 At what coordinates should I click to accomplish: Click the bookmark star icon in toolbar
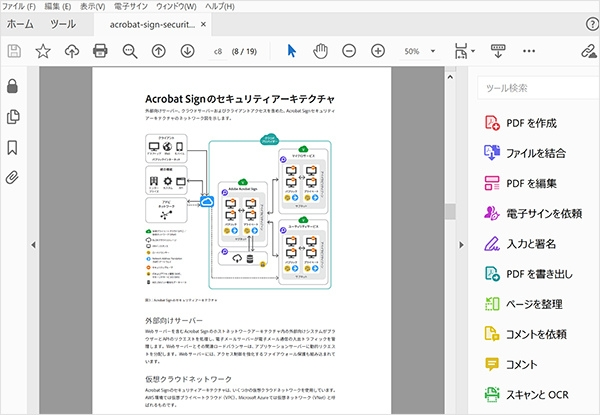point(43,50)
